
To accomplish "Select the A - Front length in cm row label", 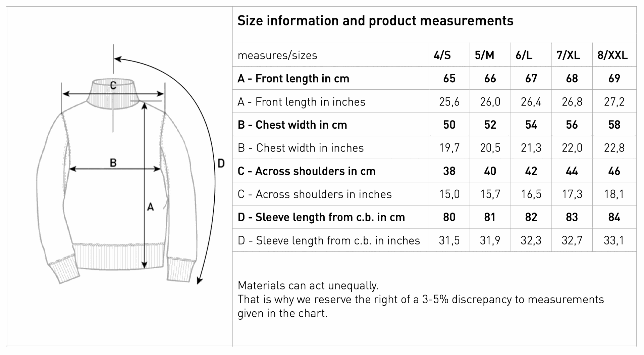I will click(x=293, y=79).
